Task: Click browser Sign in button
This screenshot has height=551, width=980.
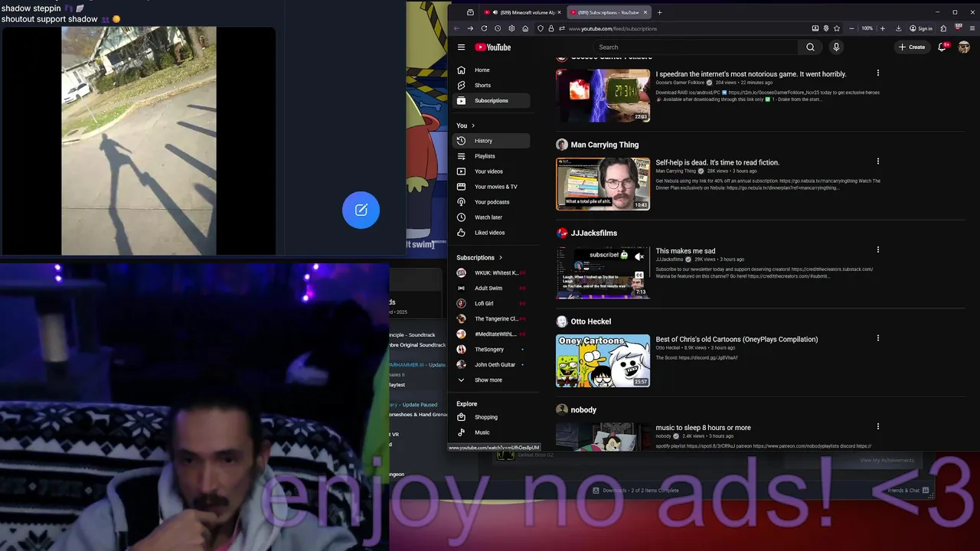Action: [x=921, y=28]
